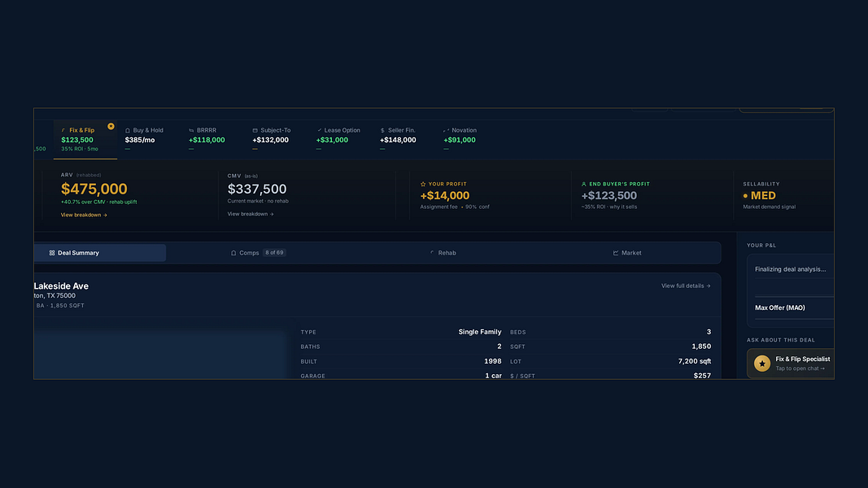Click the Subject-To card icon
This screenshot has height=488, width=868.
255,131
